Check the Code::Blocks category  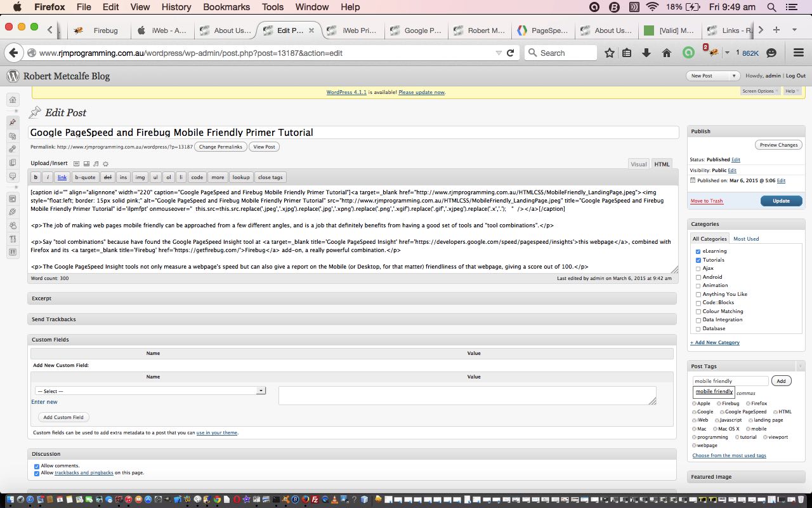tap(698, 303)
